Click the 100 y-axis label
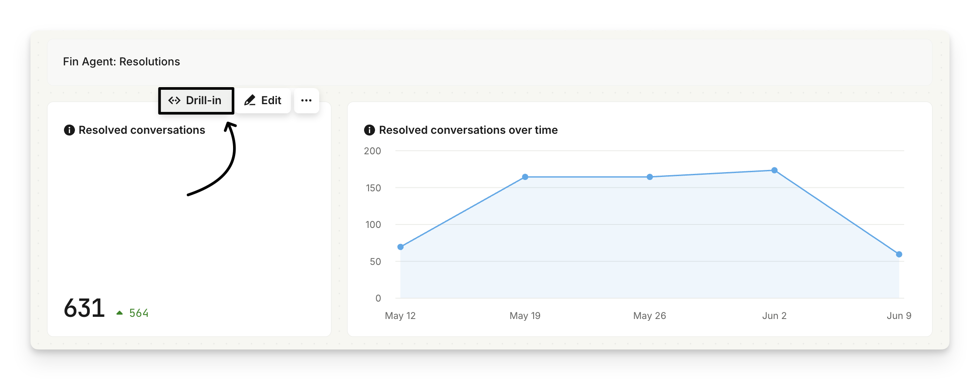This screenshot has height=380, width=980. tap(373, 225)
